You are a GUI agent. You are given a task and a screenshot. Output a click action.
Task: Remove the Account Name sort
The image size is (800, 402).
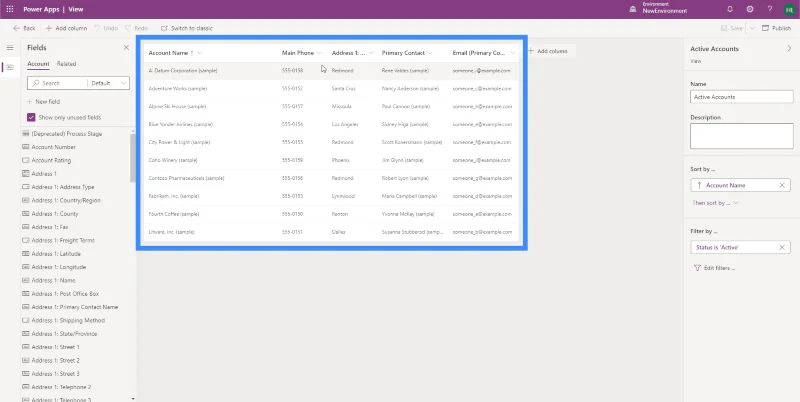(x=782, y=185)
